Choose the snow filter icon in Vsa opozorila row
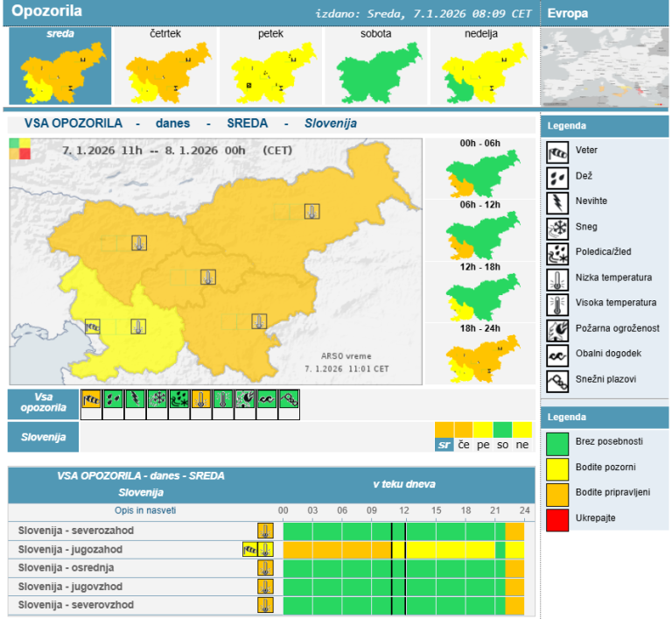 (x=157, y=399)
